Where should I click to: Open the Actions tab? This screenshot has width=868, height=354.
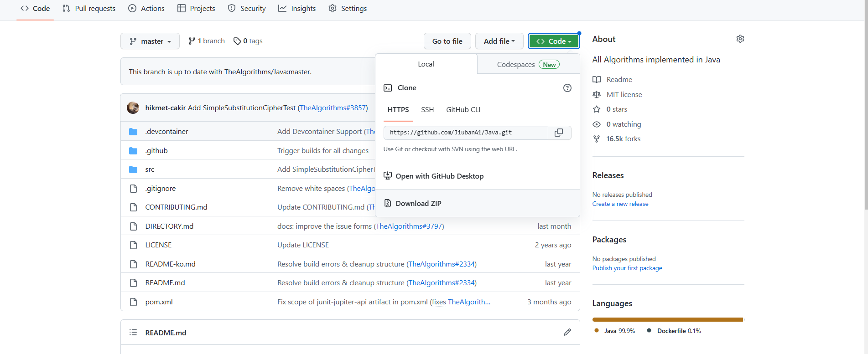pyautogui.click(x=146, y=9)
